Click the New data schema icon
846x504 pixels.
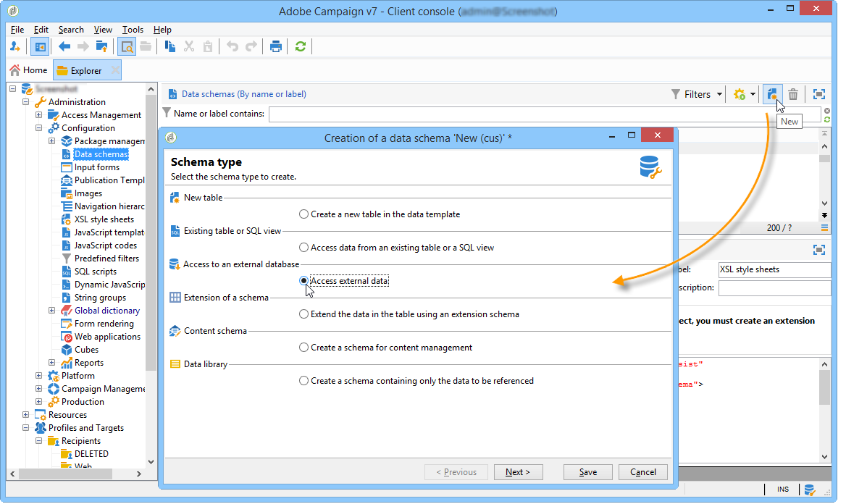click(773, 94)
